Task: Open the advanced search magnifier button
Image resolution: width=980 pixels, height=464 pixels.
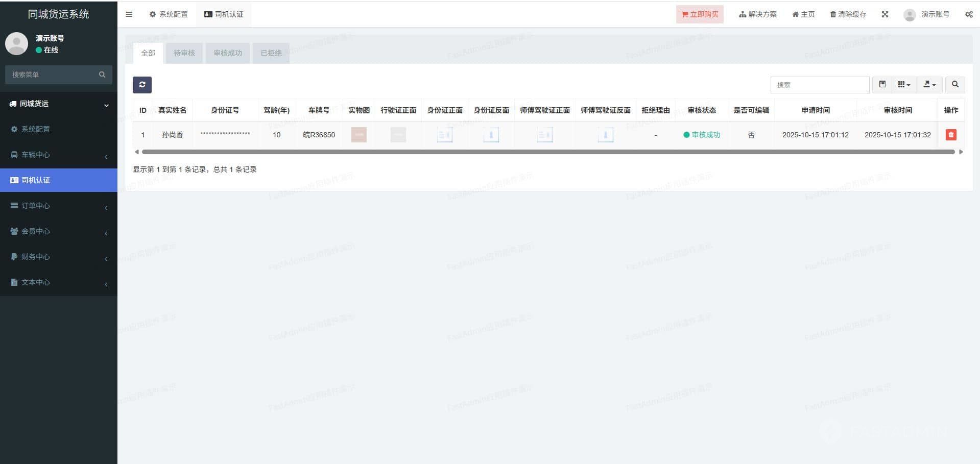Action: 955,85
